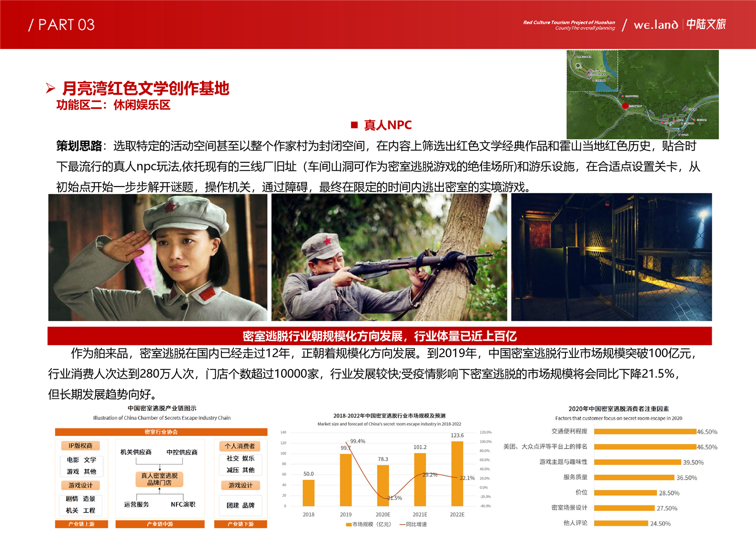Click the 交通便利程度 bar

coord(645,432)
